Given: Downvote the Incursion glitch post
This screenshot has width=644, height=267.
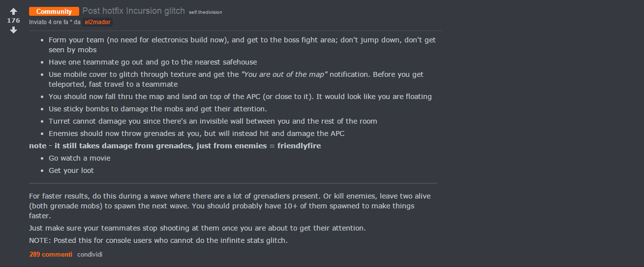Looking at the screenshot, I should [x=14, y=30].
